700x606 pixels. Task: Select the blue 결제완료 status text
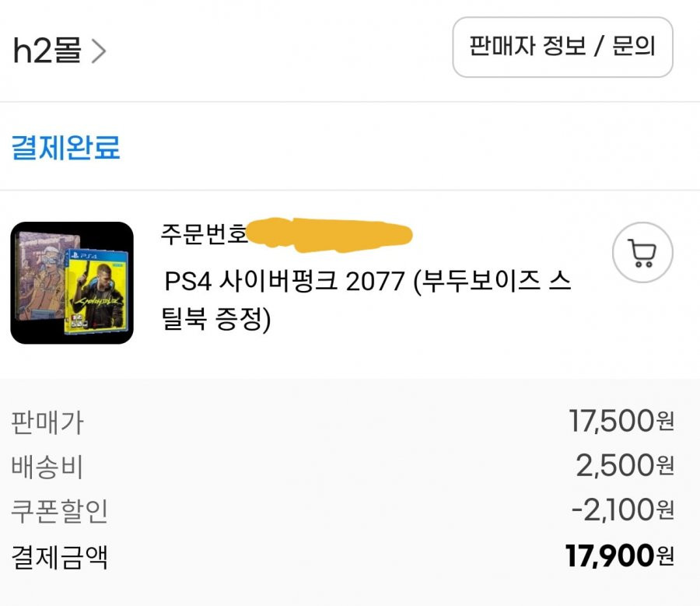click(65, 147)
